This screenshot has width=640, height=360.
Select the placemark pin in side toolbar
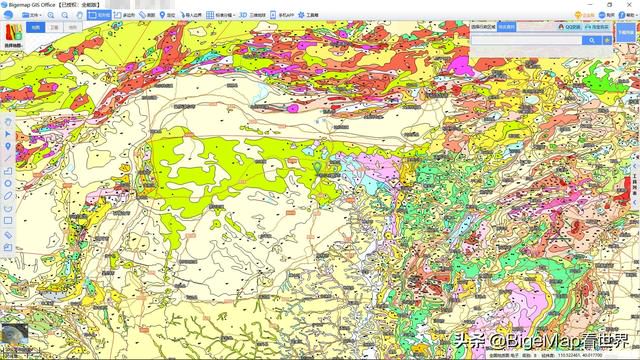click(x=8, y=146)
